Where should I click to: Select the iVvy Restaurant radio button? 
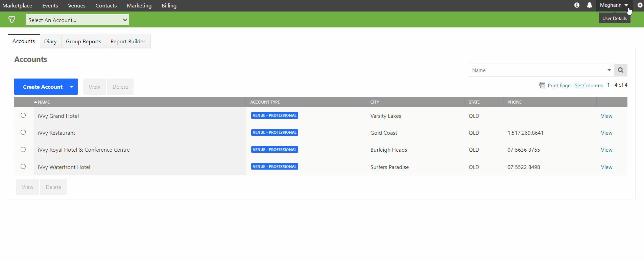pos(23,132)
